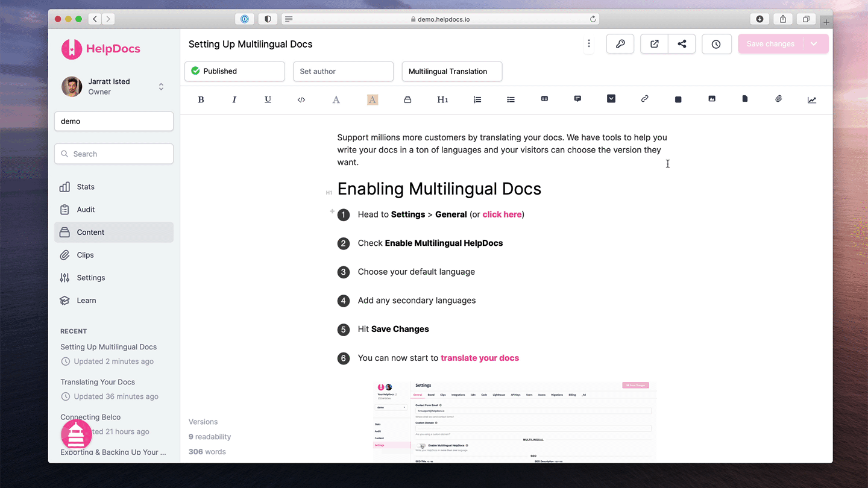Image resolution: width=868 pixels, height=488 pixels.
Task: Insert a collapsible dropdown section block
Action: (611, 99)
